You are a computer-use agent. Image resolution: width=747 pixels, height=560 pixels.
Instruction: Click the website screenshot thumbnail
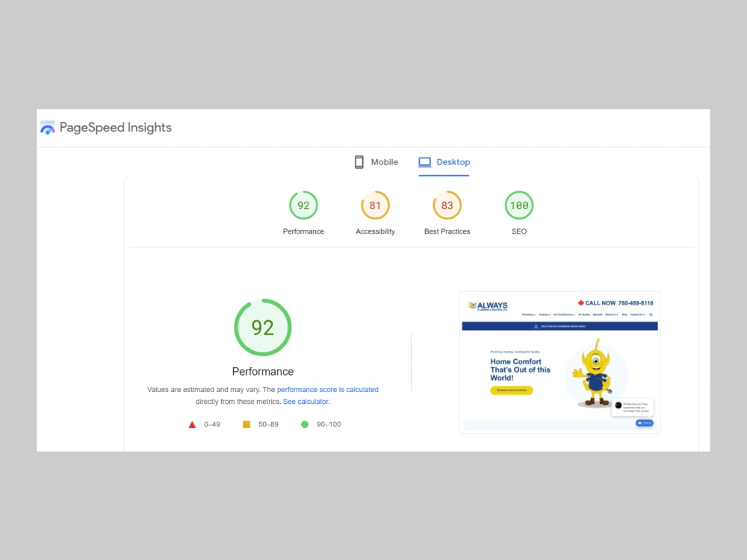coord(560,362)
